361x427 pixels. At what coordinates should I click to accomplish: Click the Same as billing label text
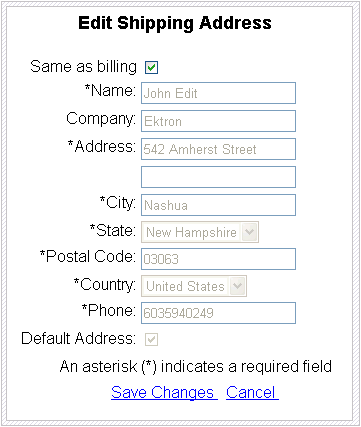coord(83,66)
